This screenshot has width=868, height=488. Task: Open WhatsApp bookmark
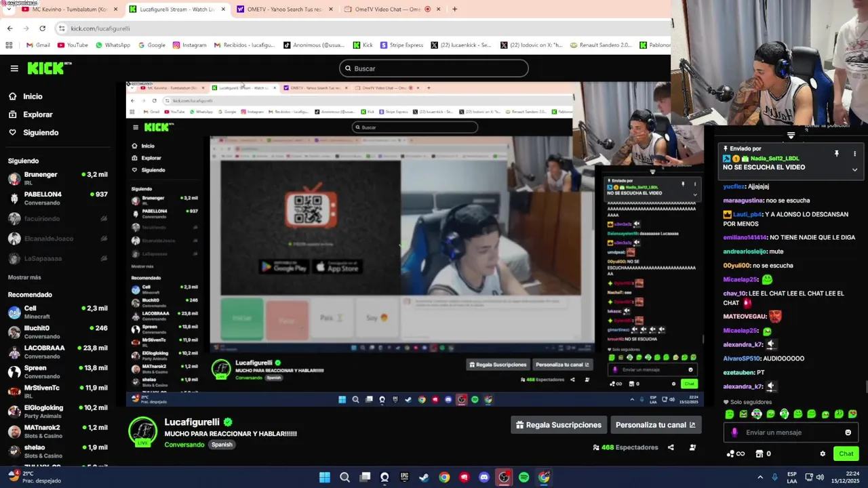pos(113,45)
